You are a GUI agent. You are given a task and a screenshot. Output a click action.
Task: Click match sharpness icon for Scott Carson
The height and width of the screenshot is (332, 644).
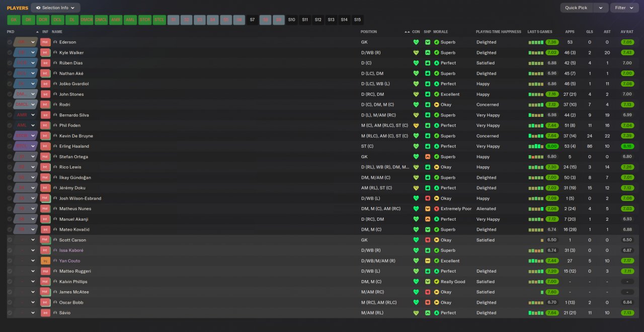point(428,240)
